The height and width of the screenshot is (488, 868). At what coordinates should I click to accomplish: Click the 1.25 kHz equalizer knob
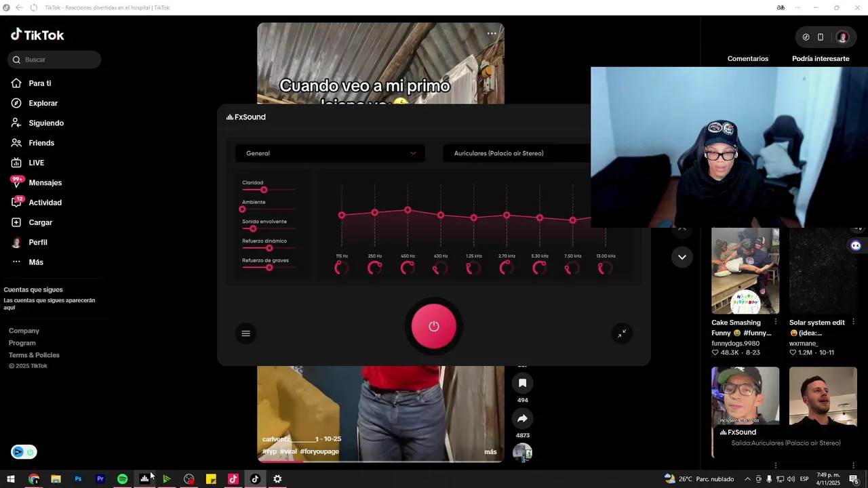473,268
